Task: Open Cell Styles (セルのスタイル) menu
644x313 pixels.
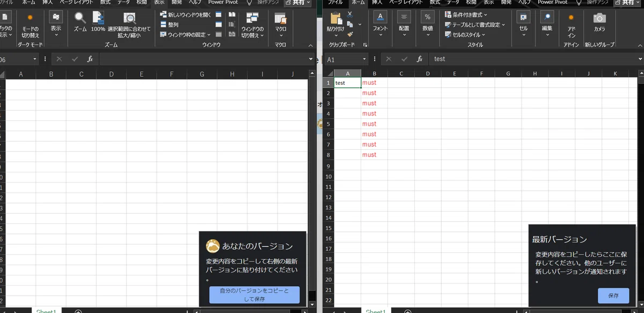Action: (465, 35)
